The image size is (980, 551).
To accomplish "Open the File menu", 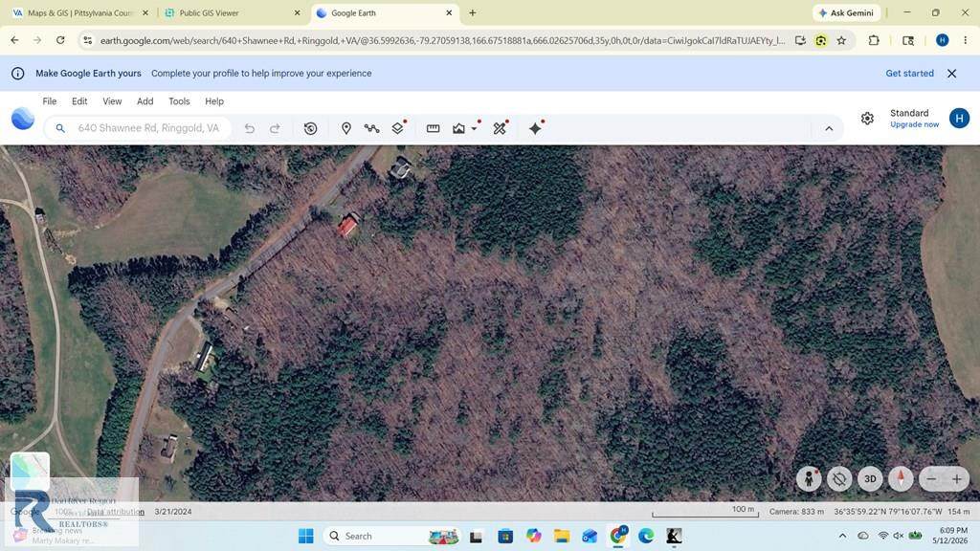I will (x=50, y=101).
